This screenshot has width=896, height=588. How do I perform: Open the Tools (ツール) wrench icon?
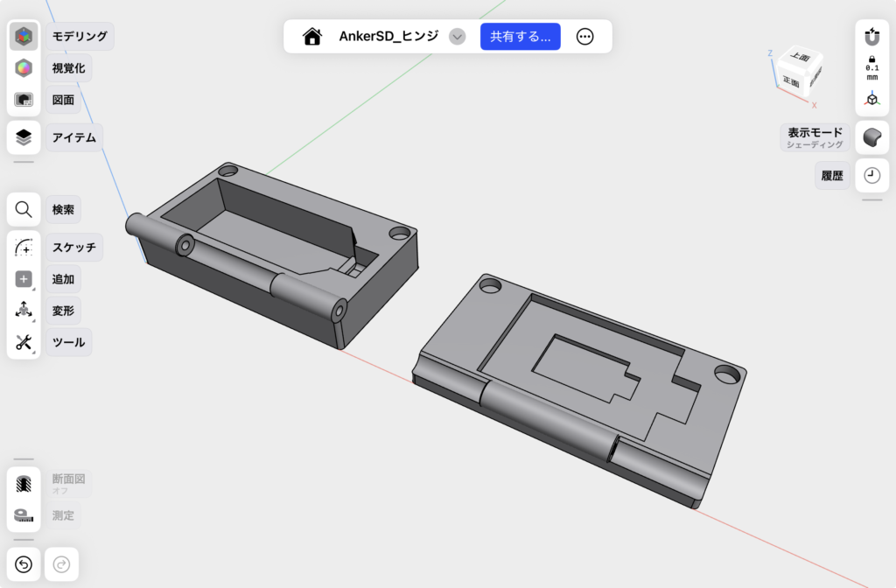pos(24,342)
